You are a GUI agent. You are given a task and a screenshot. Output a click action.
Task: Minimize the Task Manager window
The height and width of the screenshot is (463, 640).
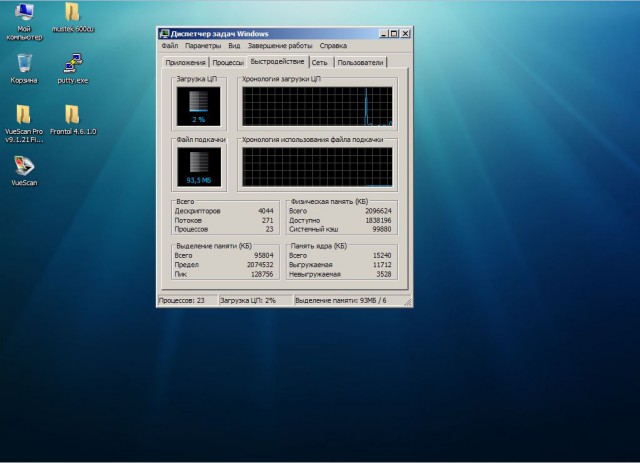tap(383, 33)
